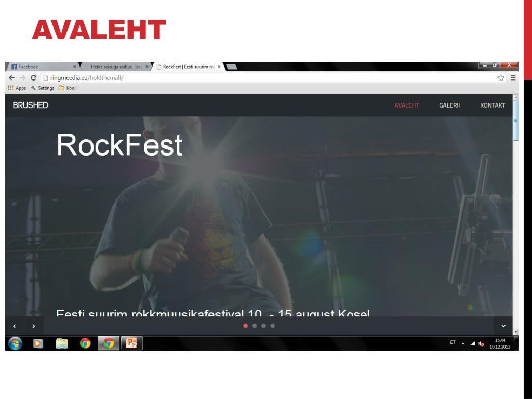This screenshot has width=532, height=399.
Task: Open the KONTAKT navigation link
Action: coord(493,105)
